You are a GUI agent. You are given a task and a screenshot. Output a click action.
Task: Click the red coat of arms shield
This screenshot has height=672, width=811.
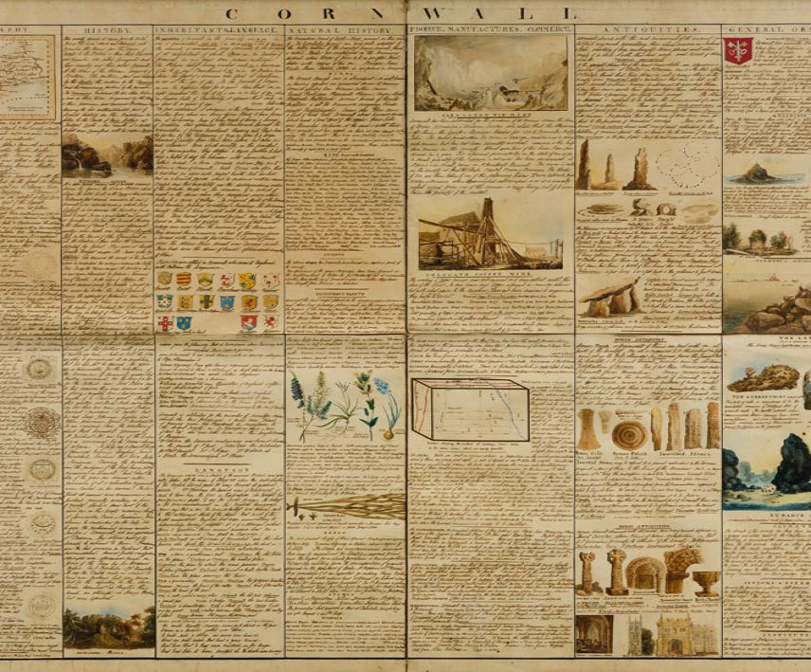[x=737, y=51]
